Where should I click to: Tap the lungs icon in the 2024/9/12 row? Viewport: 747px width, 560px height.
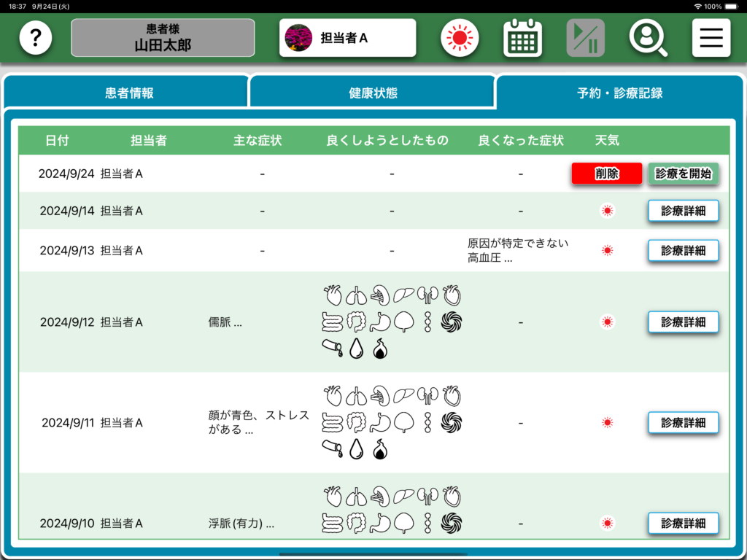(x=357, y=295)
